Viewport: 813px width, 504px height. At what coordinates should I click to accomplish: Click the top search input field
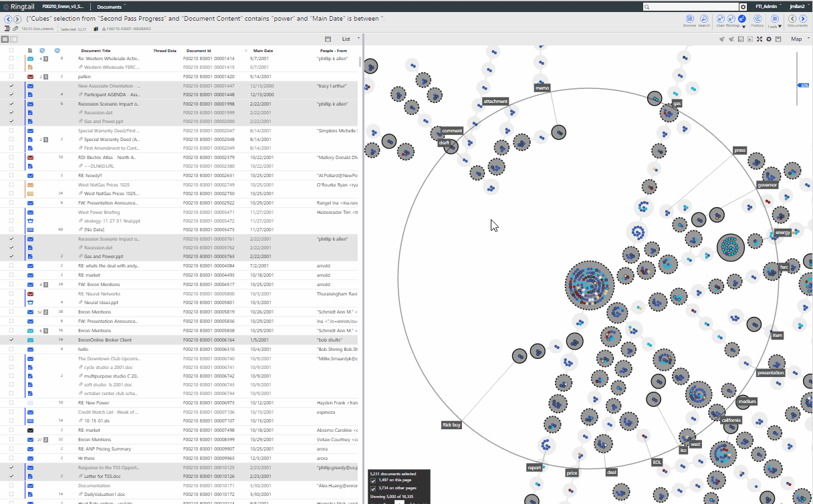click(x=691, y=6)
